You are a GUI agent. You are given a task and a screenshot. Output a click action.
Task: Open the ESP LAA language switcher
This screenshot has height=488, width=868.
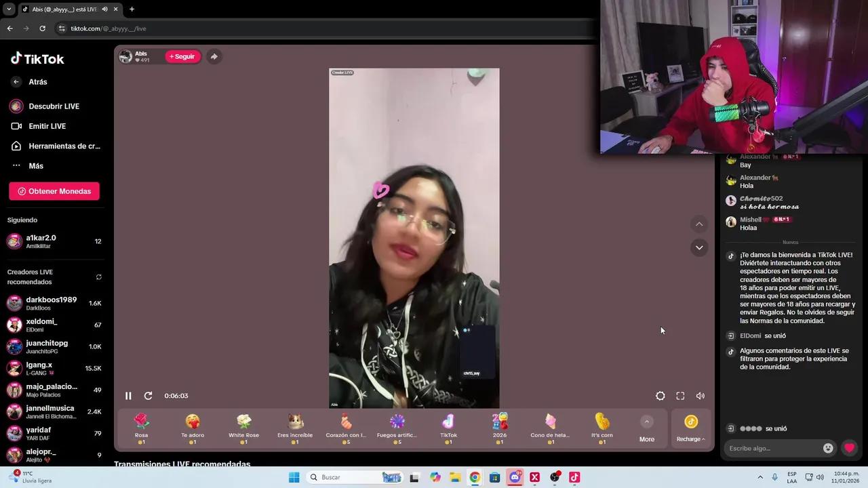pos(792,477)
